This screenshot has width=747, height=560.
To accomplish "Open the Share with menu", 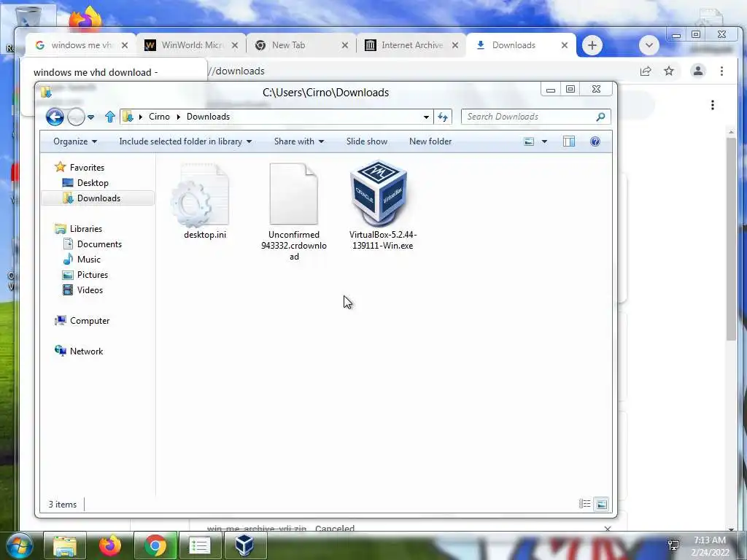I will [x=298, y=141].
